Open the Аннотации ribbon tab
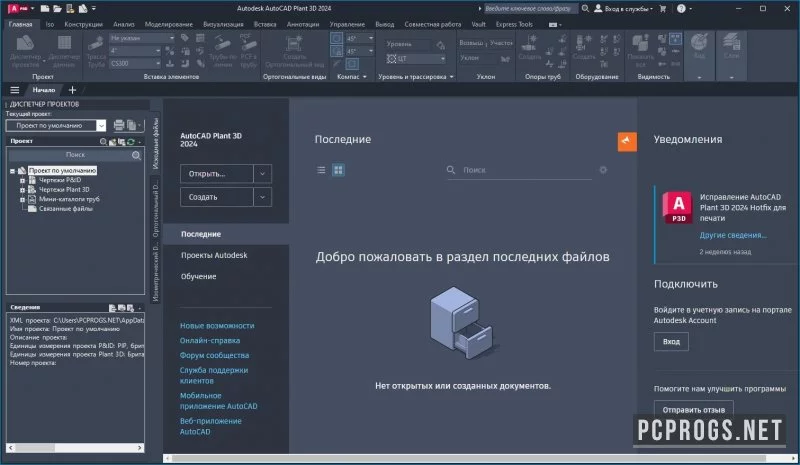 303,24
